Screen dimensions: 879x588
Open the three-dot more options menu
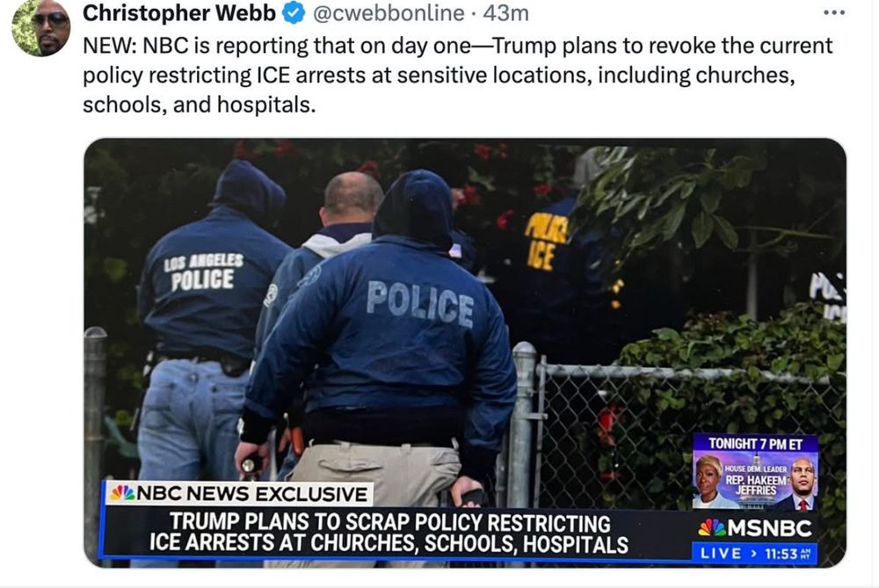(833, 12)
